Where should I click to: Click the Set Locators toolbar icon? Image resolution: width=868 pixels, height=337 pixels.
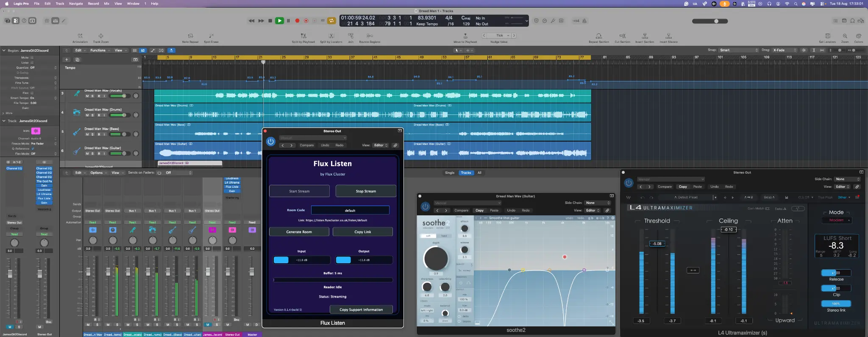click(x=827, y=36)
